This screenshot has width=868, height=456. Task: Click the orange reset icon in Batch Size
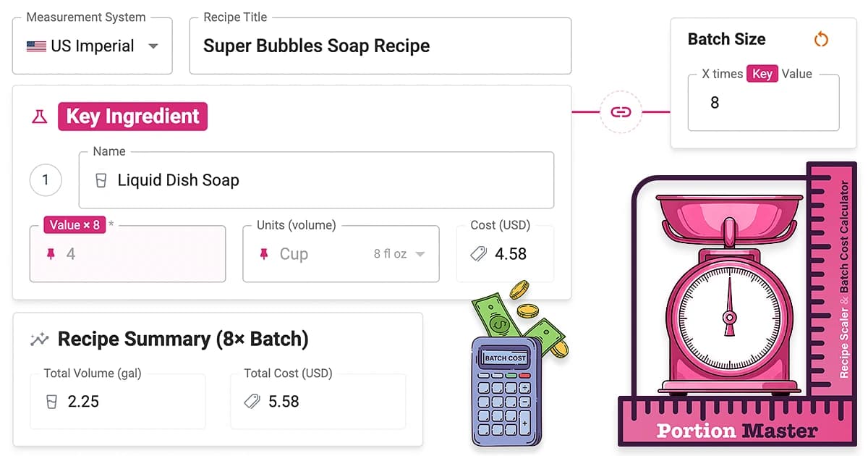pos(821,39)
